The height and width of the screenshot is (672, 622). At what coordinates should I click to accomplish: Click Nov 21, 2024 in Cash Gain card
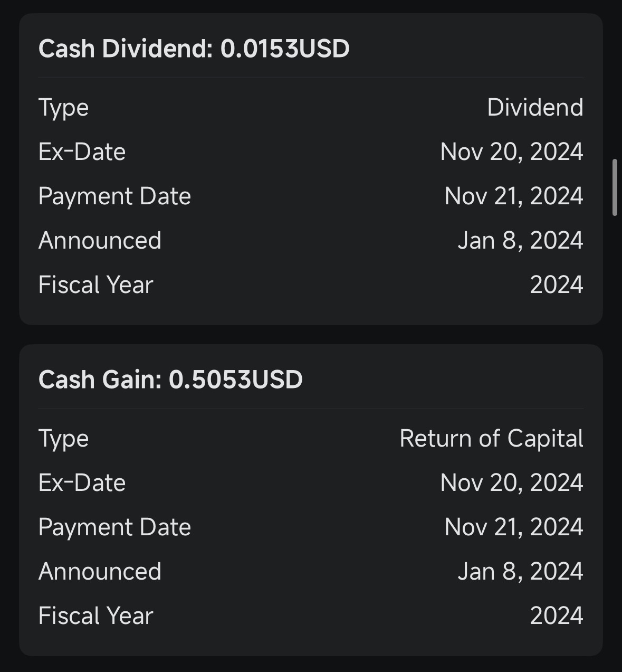pos(514,527)
